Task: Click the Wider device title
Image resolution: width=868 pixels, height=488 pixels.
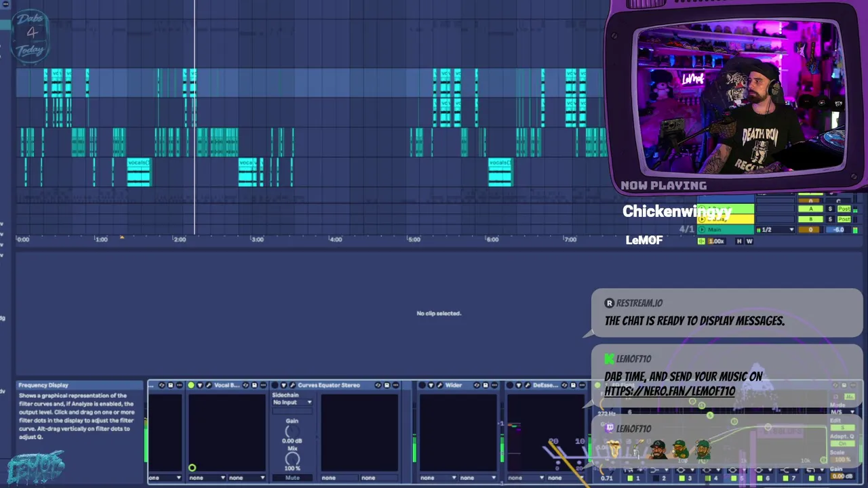Action: click(x=454, y=385)
